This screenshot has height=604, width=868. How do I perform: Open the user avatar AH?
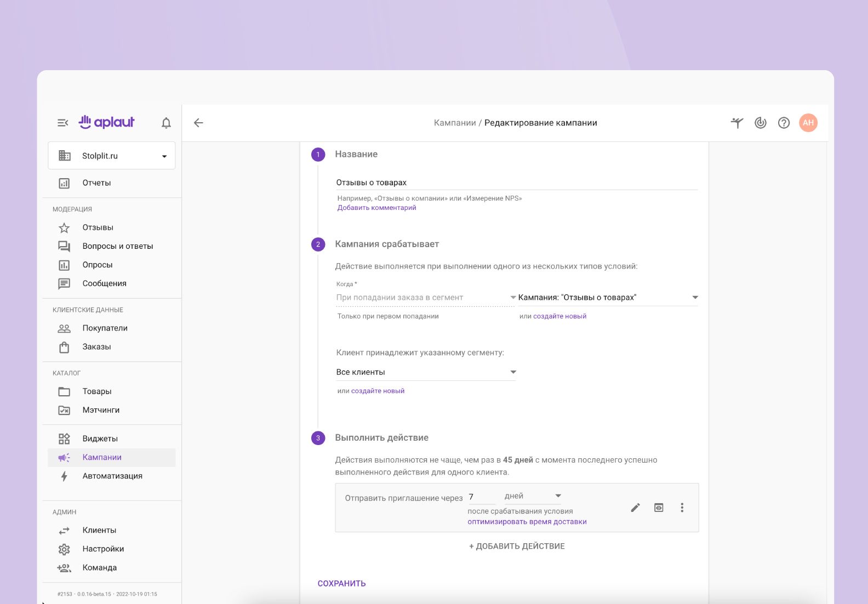coord(808,123)
